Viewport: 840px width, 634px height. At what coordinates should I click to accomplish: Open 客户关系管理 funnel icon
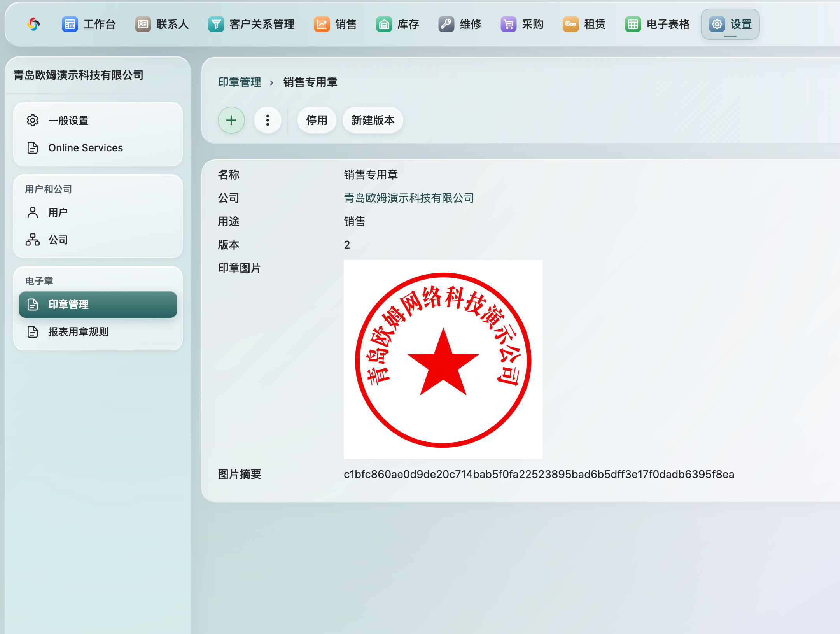[x=216, y=24]
